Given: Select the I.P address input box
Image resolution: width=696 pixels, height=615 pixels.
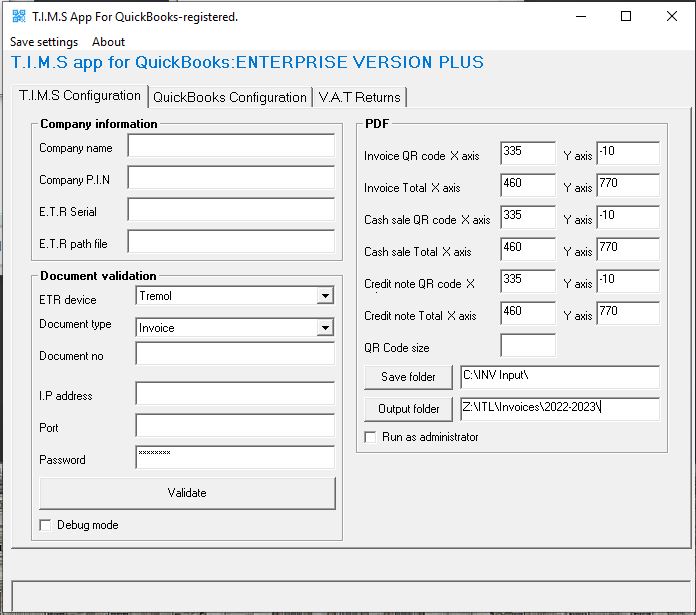Looking at the screenshot, I should pos(235,394).
